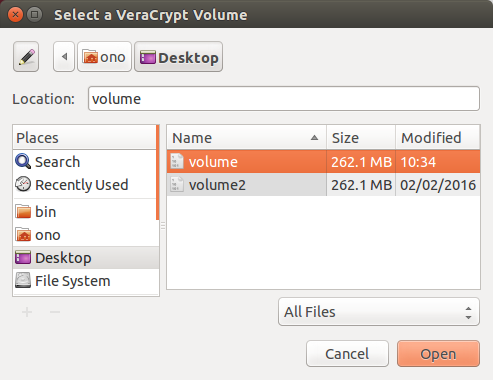Viewport: 493px width, 380px height.
Task: Sort by the Modified column header
Action: coord(438,137)
